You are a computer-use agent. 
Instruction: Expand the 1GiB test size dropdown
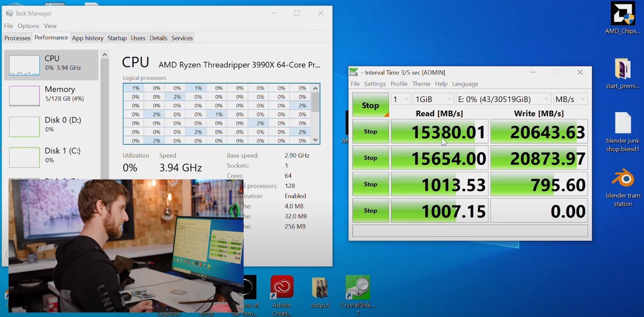click(x=434, y=99)
